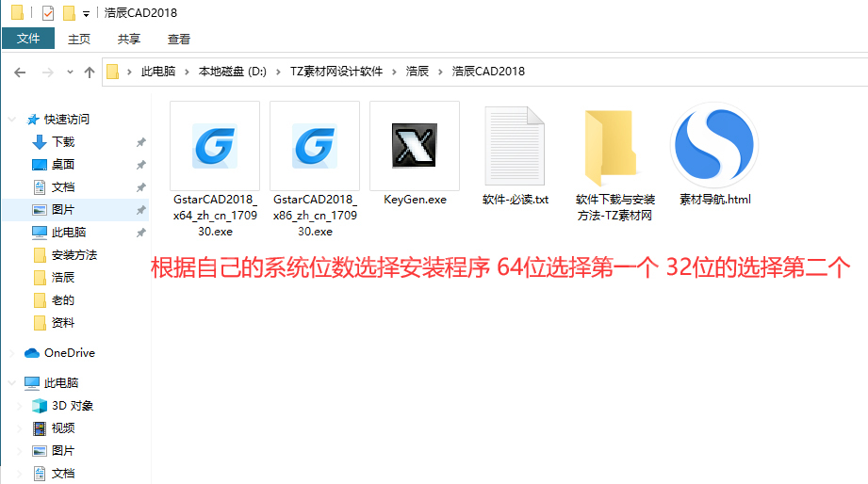Click the address bar folder icon
This screenshot has width=868, height=484.
pyautogui.click(x=112, y=72)
